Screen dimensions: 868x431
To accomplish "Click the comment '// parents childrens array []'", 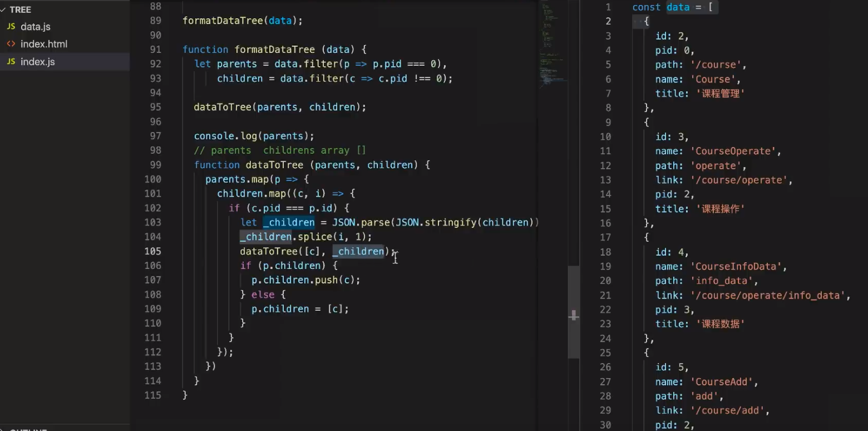I will point(280,150).
